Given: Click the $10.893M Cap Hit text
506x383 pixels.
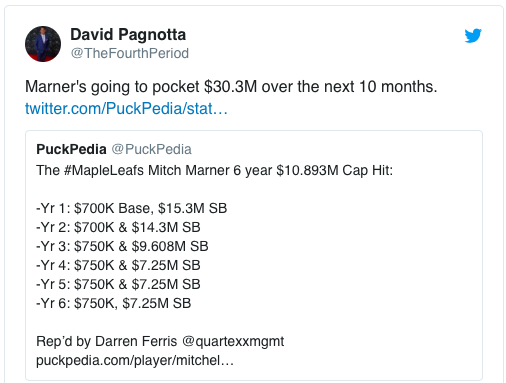Looking at the screenshot, I should point(335,170).
